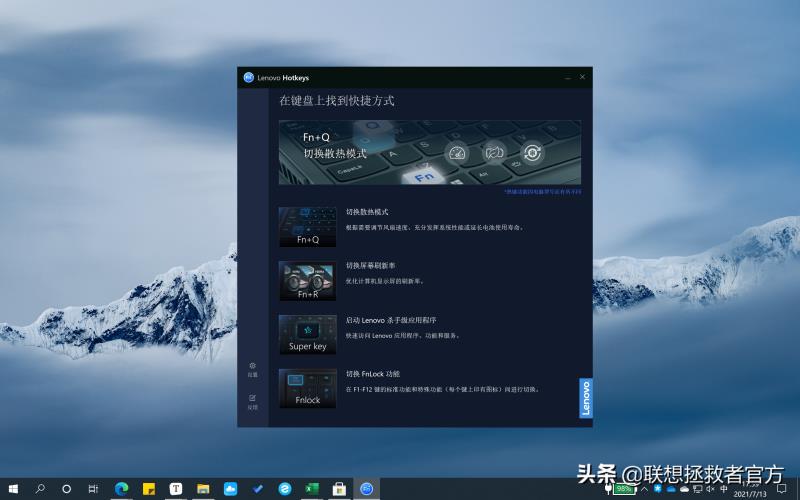The width and height of the screenshot is (800, 500).
Task: Click the 切换 FnLock 功能 title
Action: pyautogui.click(x=373, y=373)
